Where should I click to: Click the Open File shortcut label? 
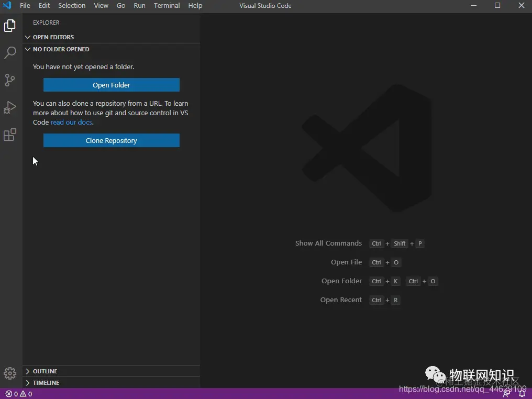[347, 262]
